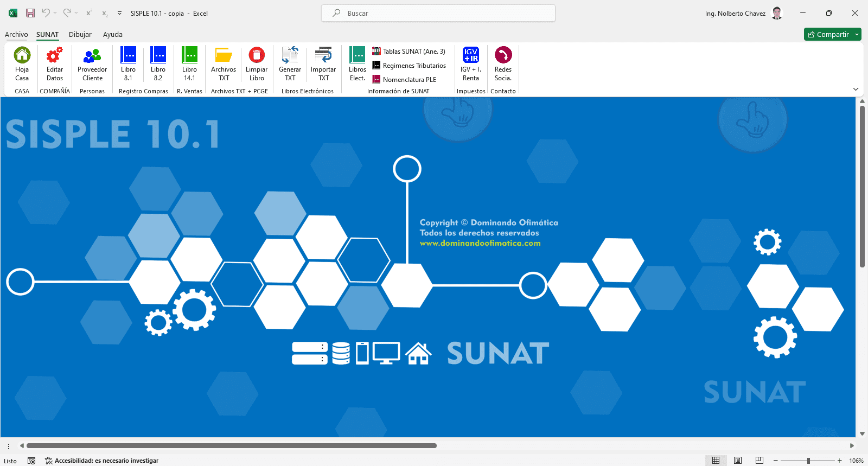Open Libro 8.1 purchases register
Screen dimensions: 868x466
click(x=128, y=55)
